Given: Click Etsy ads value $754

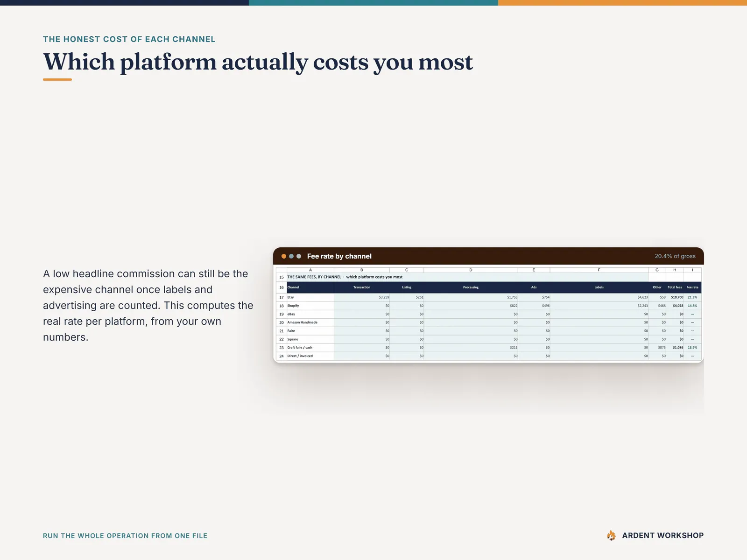Looking at the screenshot, I should tap(546, 297).
